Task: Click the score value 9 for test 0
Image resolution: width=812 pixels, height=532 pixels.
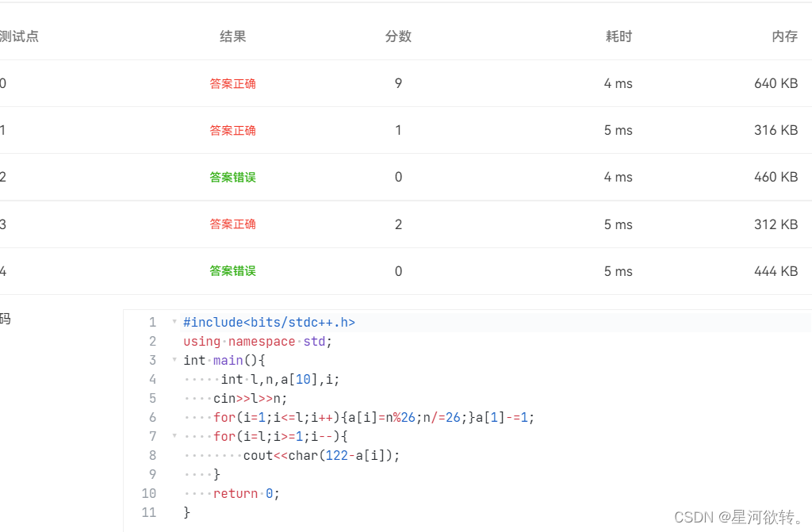Action: click(398, 83)
